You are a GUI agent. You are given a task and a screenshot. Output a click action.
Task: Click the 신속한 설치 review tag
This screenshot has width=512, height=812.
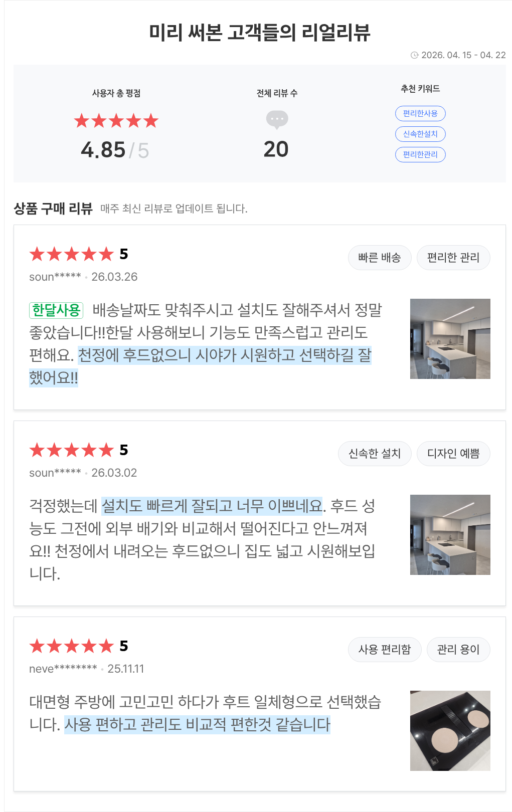(375, 454)
